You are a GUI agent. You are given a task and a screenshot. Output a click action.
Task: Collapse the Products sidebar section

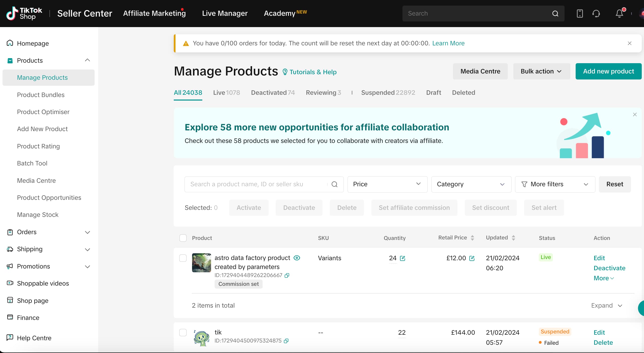click(87, 60)
